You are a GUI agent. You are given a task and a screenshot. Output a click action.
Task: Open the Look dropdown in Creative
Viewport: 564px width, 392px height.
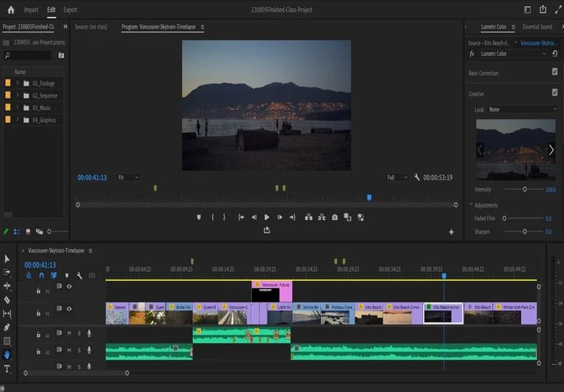click(523, 109)
